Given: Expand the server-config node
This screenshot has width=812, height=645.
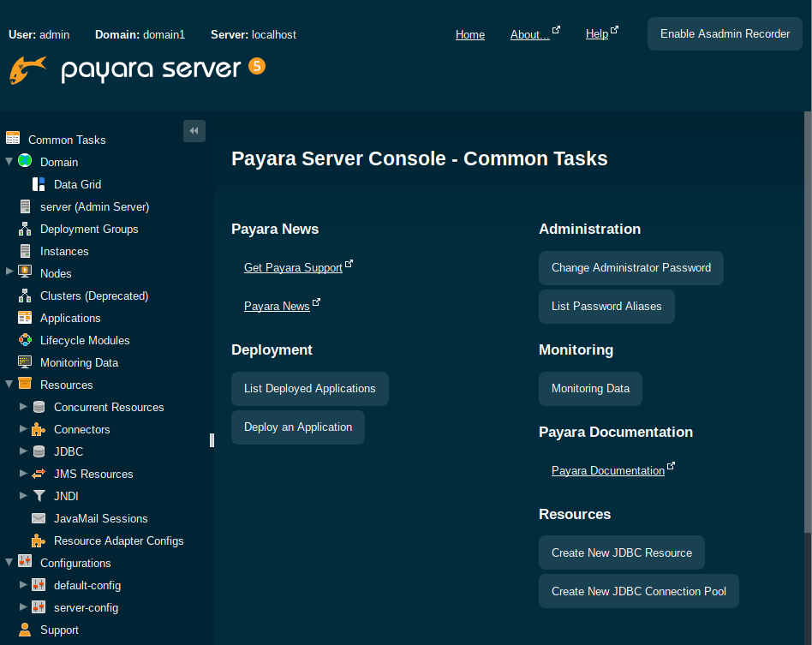Looking at the screenshot, I should [x=23, y=606].
